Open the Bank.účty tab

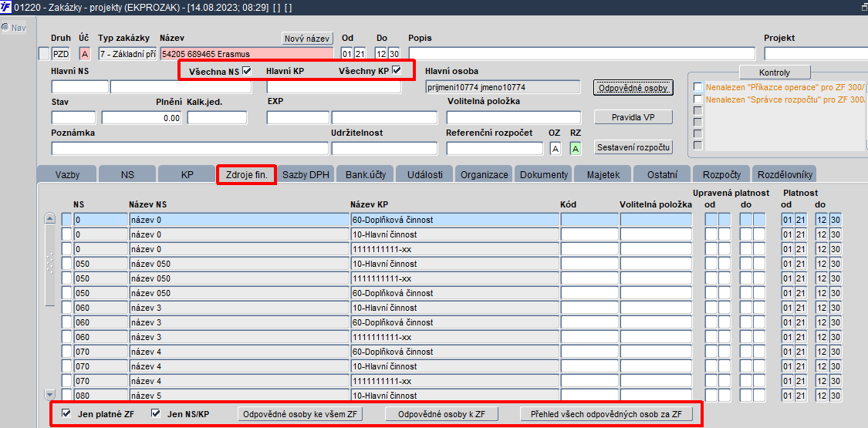365,174
